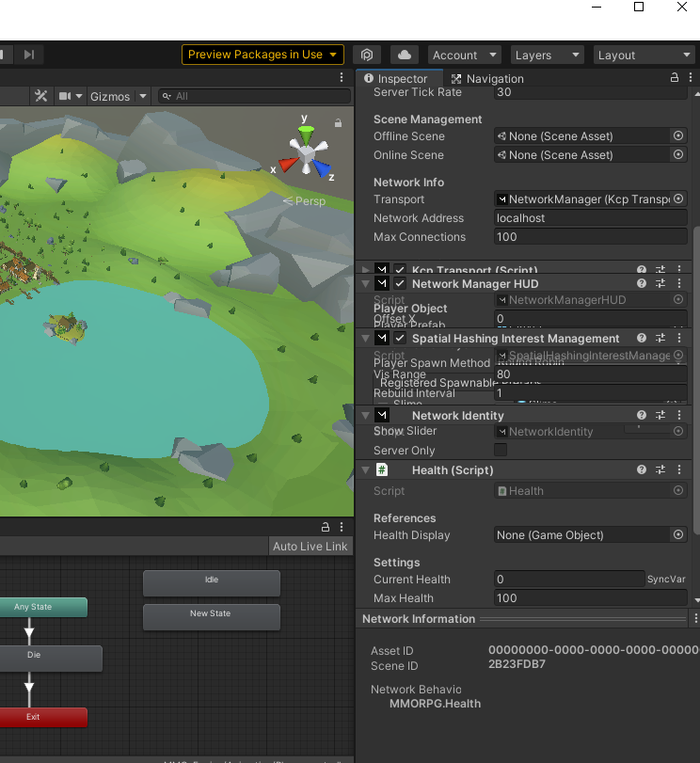
Task: Click the Auto Live Link button
Action: point(310,547)
